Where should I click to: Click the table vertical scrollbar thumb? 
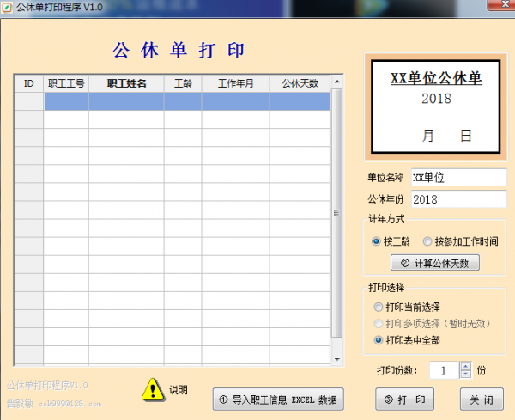[x=336, y=213]
